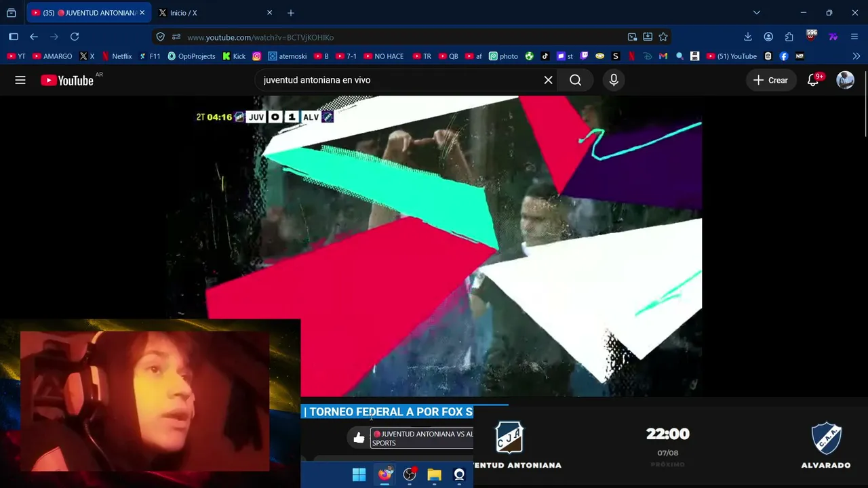Open the Crear upload menu
This screenshot has width=868, height=488.
click(x=770, y=80)
